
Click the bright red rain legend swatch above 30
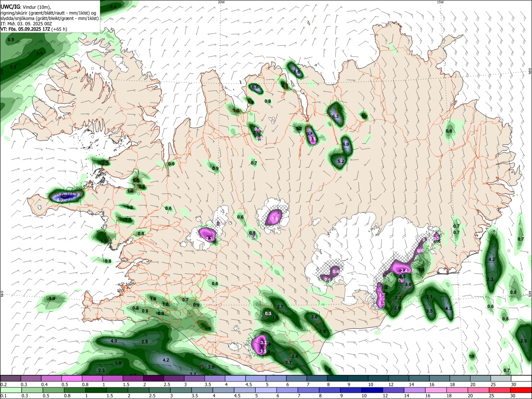521,390
